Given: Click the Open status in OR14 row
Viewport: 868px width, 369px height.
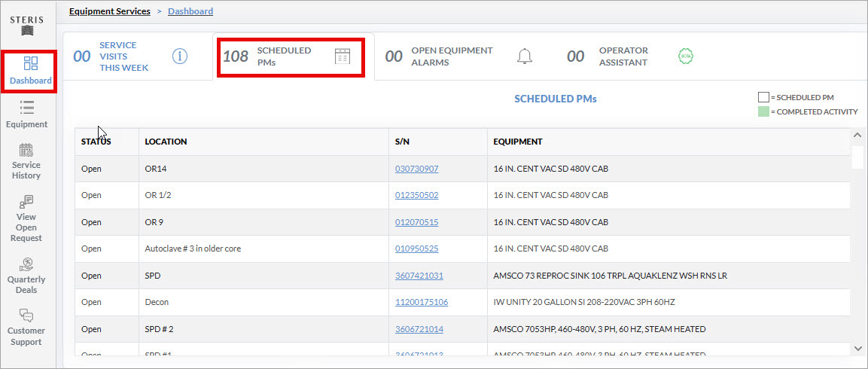Looking at the screenshot, I should pos(91,169).
